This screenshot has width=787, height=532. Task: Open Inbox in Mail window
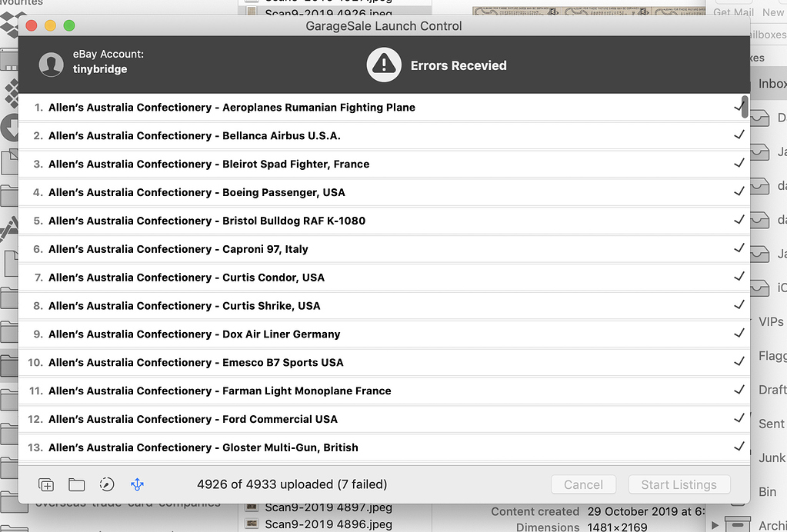point(772,83)
